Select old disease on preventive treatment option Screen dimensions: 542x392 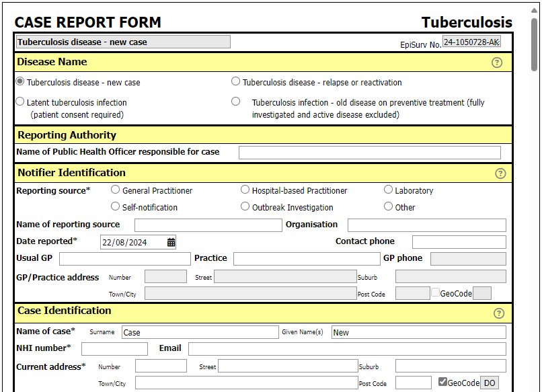[x=235, y=102]
